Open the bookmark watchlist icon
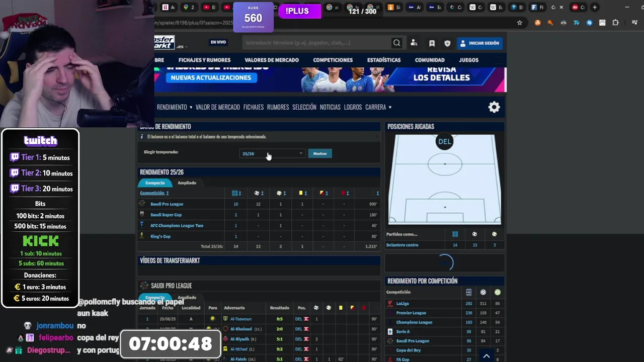 432,43
